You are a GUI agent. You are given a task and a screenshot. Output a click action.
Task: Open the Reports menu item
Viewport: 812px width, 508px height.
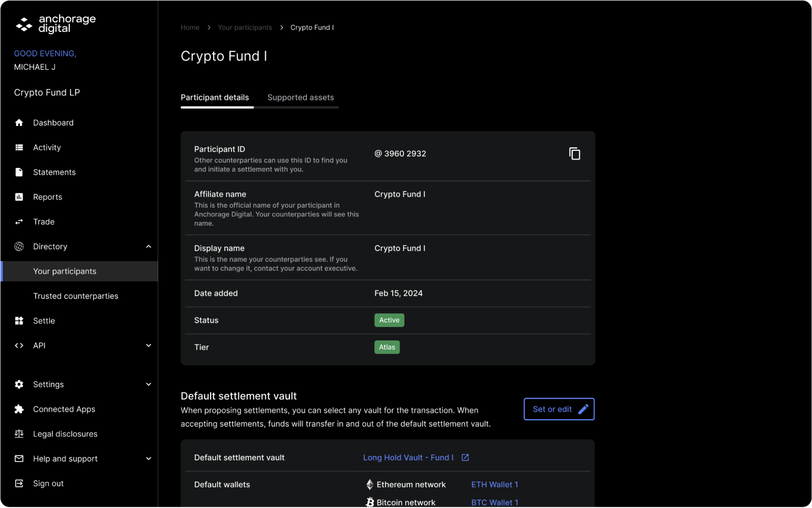[48, 197]
